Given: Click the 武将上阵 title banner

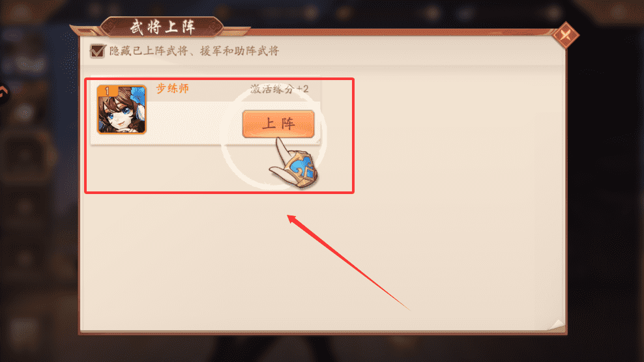Looking at the screenshot, I should (162, 27).
